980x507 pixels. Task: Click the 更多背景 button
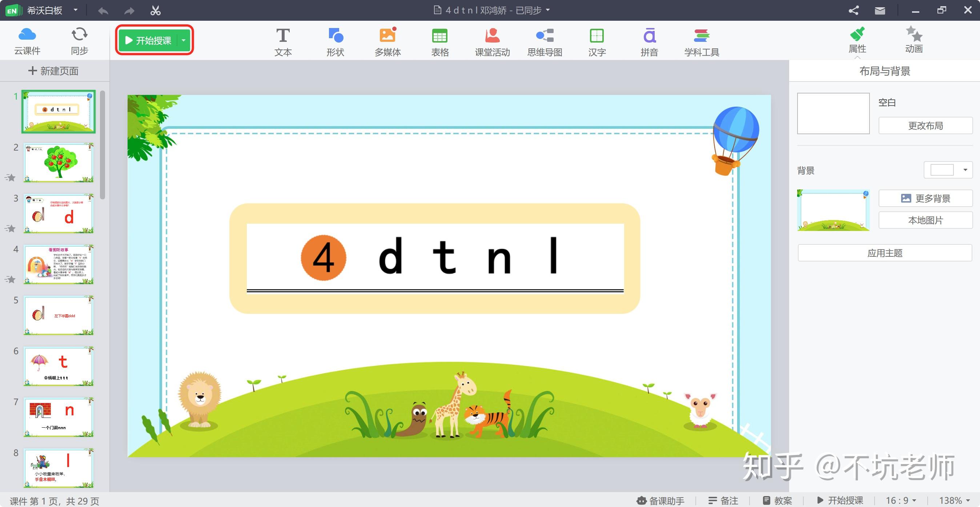tap(925, 198)
